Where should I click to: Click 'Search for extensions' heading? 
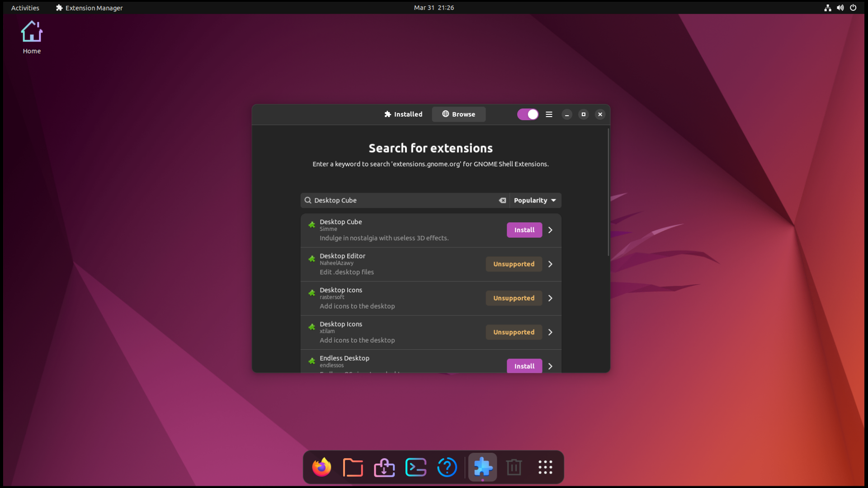tap(430, 148)
